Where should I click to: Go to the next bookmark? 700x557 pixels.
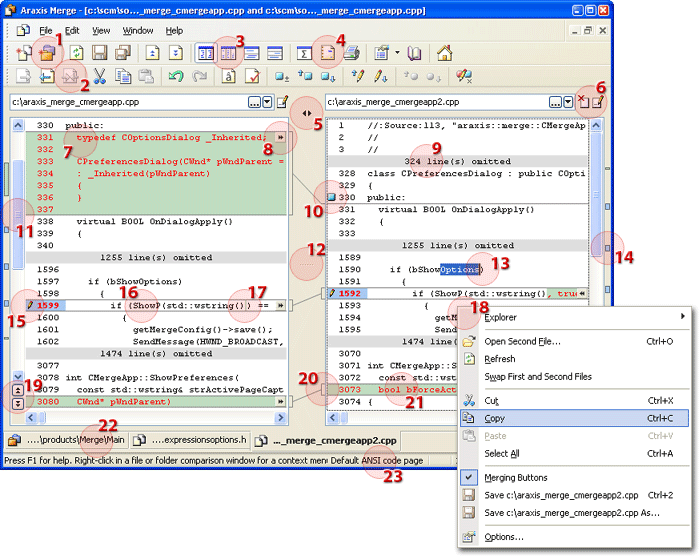[x=328, y=77]
